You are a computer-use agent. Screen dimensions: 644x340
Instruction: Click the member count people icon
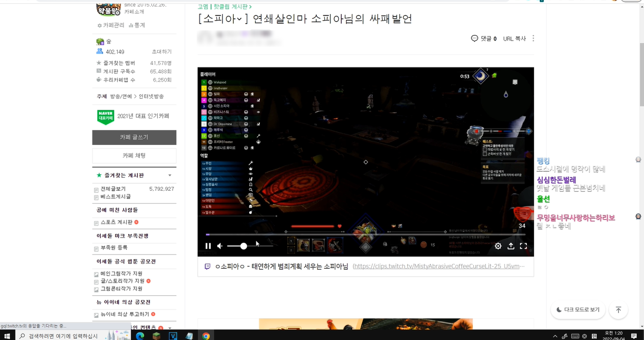(100, 51)
